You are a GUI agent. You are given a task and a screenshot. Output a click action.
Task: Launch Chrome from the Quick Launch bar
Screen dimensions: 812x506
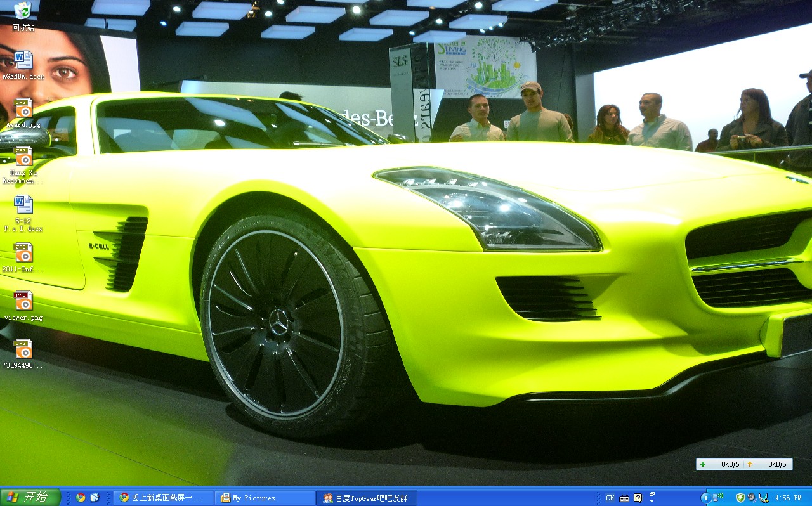(81, 498)
